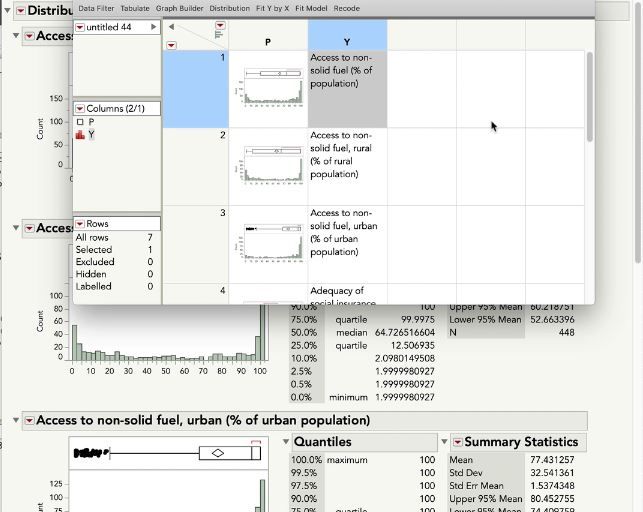Select column P in the Columns panel
This screenshot has width=643, height=512.
coord(91,122)
